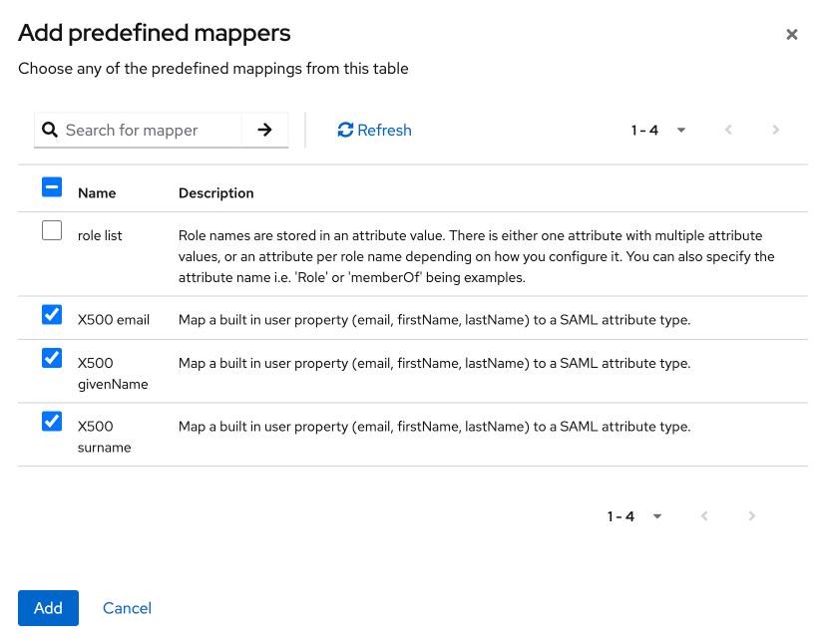Click the Cancel link
Image resolution: width=824 pixels, height=644 pixels.
(127, 608)
